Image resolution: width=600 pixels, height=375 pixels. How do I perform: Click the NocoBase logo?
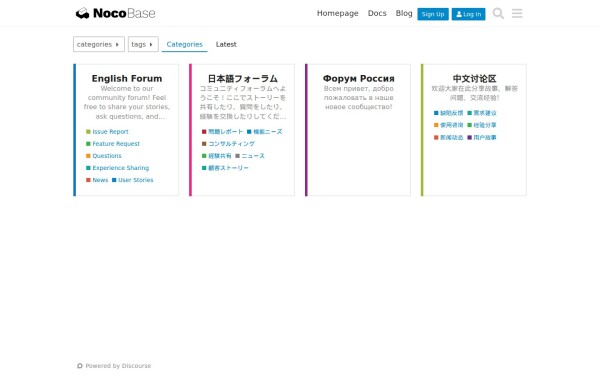(x=115, y=13)
